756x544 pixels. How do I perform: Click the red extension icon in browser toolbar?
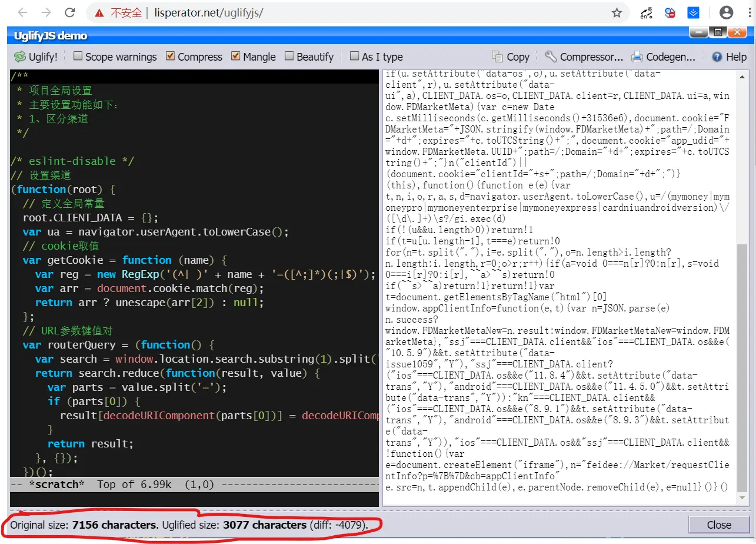pos(670,12)
